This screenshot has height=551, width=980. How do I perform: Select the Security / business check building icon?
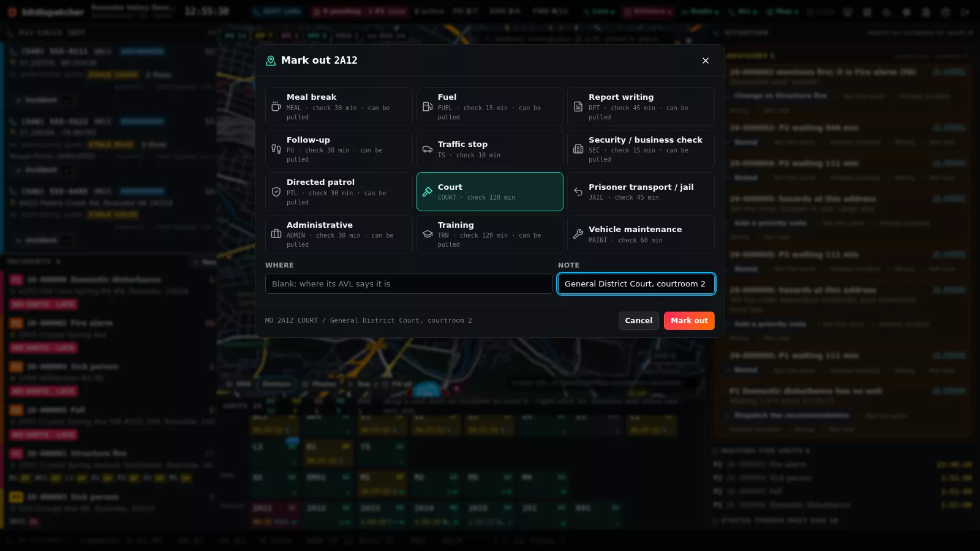point(578,149)
